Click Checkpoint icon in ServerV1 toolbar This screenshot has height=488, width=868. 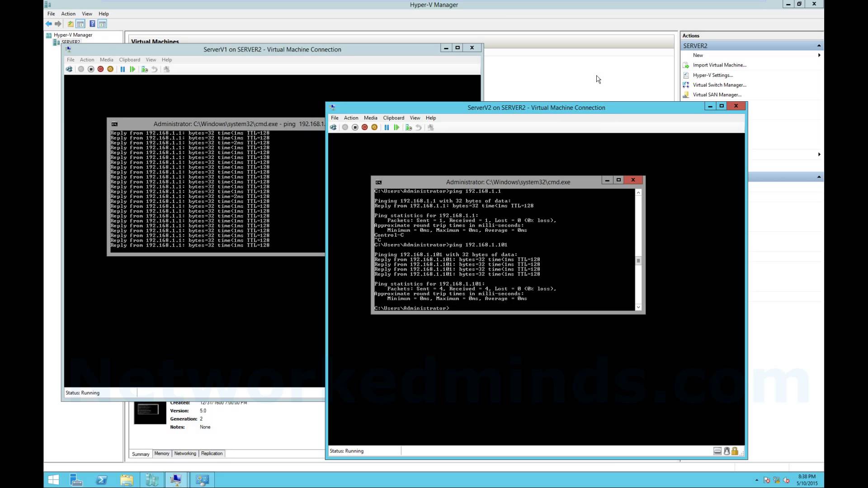(x=145, y=69)
